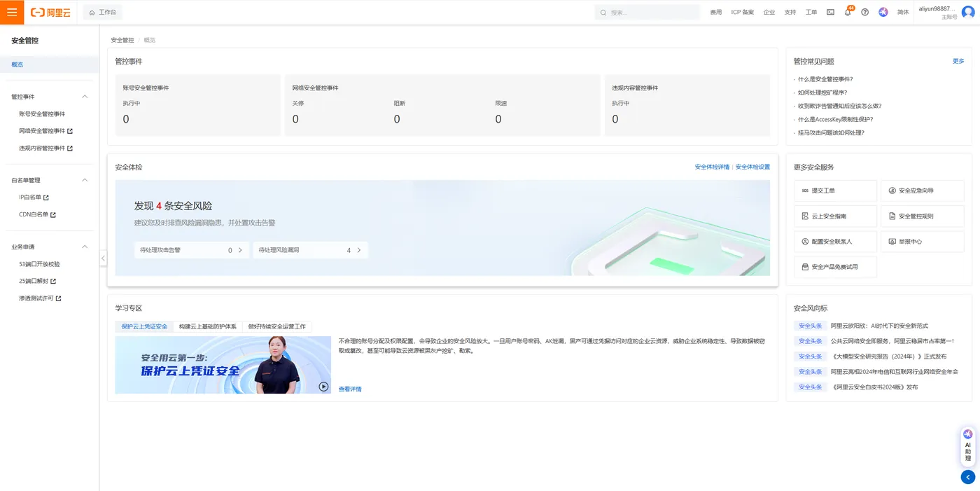Image resolution: width=980 pixels, height=491 pixels.
Task: Open the 企业 menu
Action: [x=769, y=13]
